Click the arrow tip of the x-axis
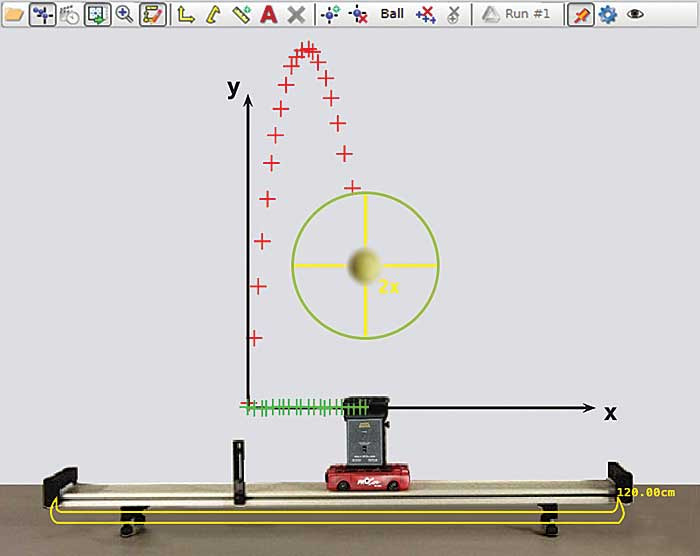Screen dimensions: 700x556 [590, 407]
